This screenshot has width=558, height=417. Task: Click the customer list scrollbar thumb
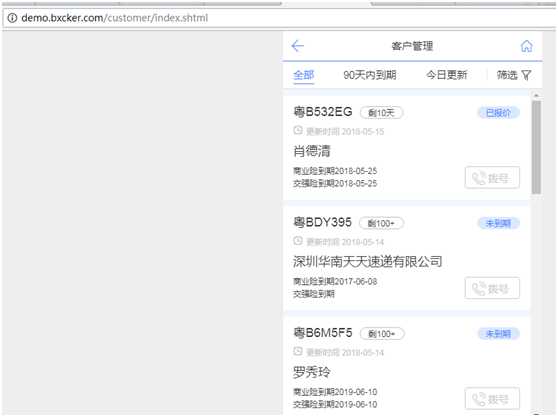(536, 147)
